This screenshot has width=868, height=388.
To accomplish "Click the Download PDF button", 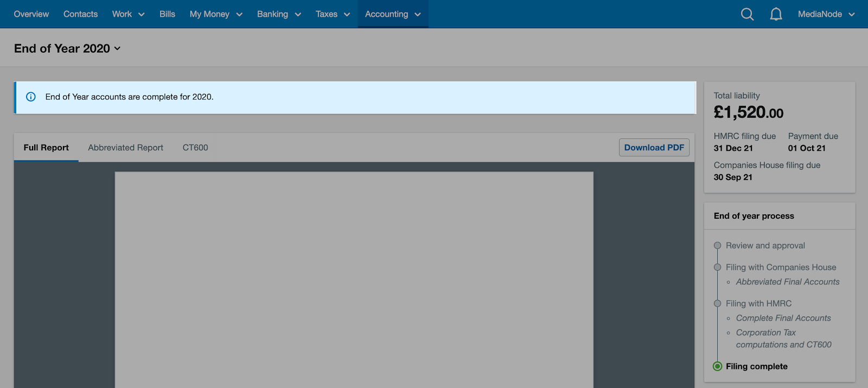I will coord(654,148).
